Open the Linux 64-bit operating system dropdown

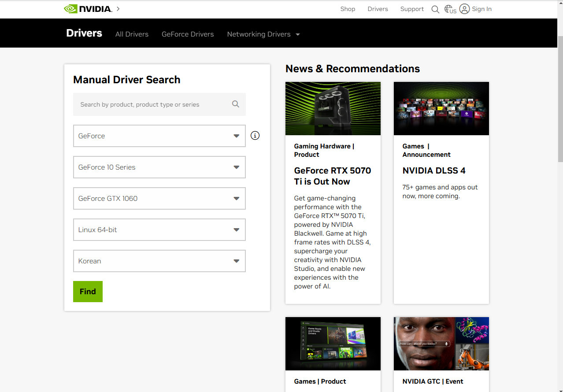159,229
